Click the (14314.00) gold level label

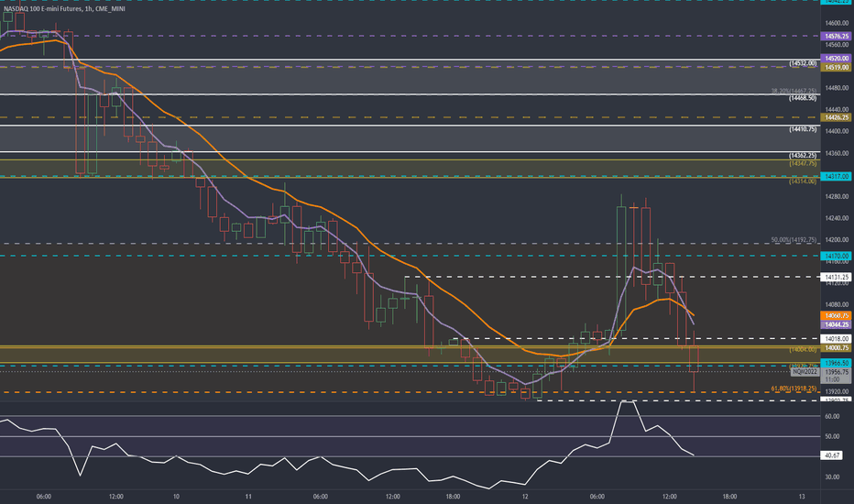[803, 181]
